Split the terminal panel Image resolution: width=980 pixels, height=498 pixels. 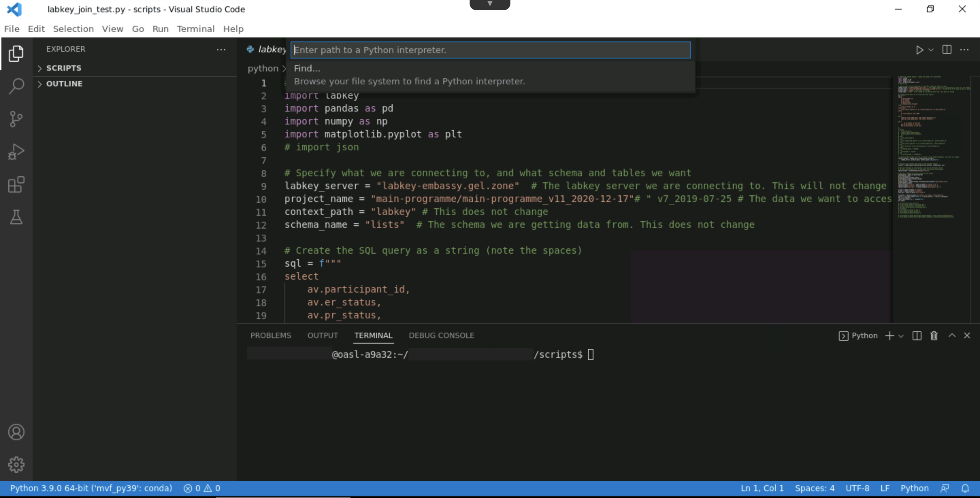pos(917,335)
